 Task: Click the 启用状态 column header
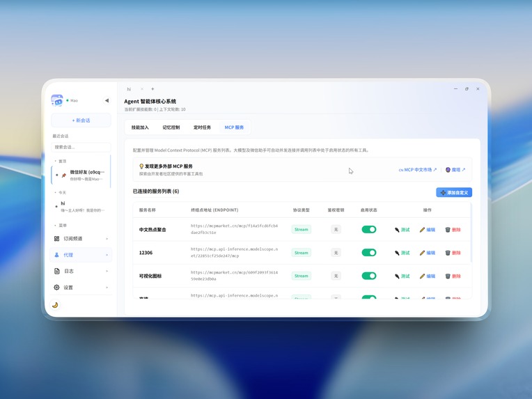pos(369,210)
